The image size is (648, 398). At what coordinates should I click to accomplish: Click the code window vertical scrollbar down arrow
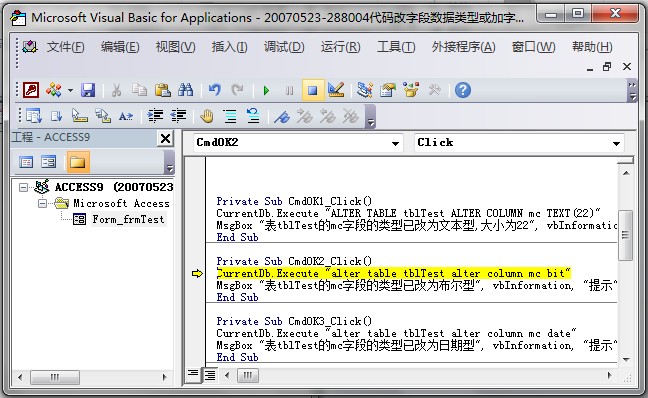point(626,359)
